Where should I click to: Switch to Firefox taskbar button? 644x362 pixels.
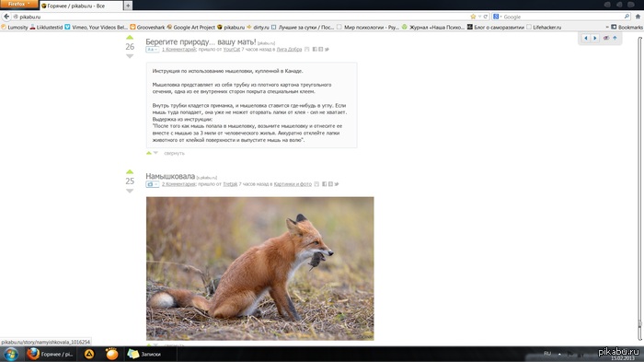click(51, 354)
